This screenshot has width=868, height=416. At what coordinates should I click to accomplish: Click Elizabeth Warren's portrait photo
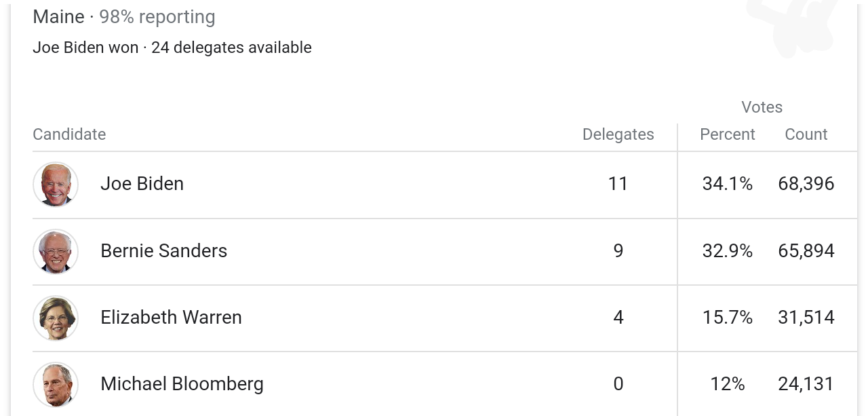pyautogui.click(x=56, y=318)
